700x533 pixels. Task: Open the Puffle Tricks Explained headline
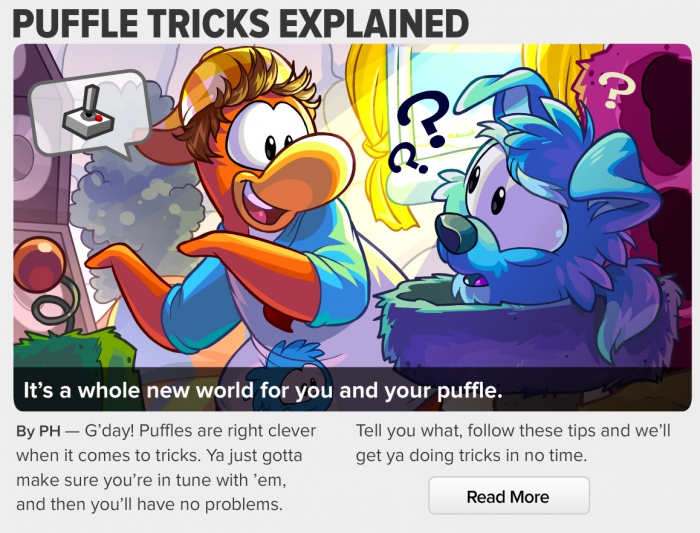(x=241, y=23)
